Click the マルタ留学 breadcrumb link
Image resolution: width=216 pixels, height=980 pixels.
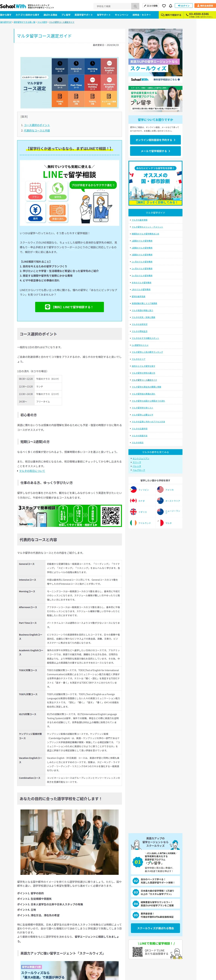coord(42,22)
